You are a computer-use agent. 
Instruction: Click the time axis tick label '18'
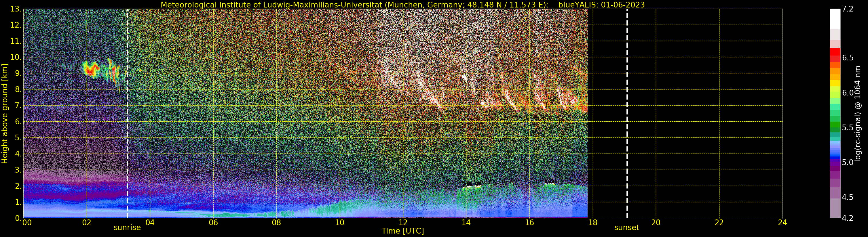point(593,223)
